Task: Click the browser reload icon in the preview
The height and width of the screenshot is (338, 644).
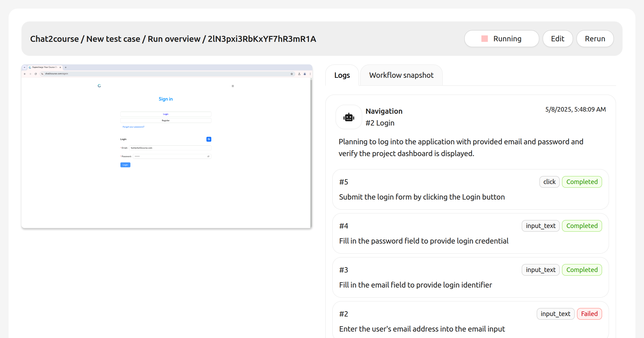Action: (36, 74)
